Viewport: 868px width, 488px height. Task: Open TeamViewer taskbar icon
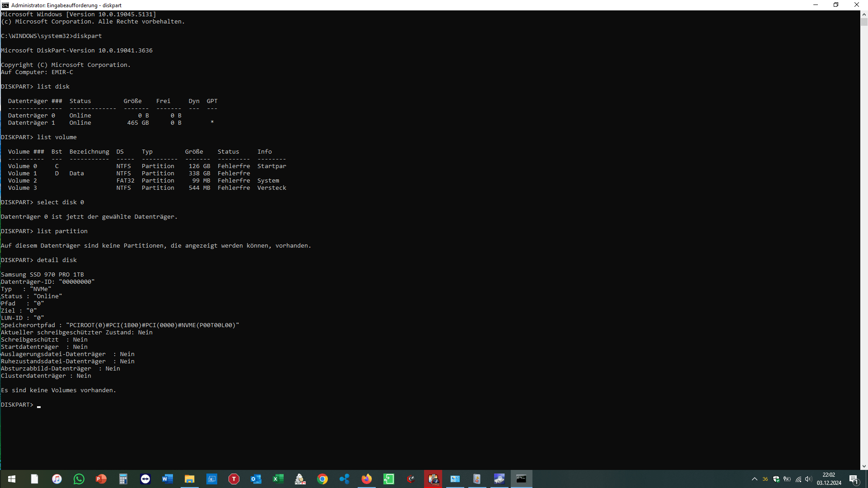click(x=145, y=479)
